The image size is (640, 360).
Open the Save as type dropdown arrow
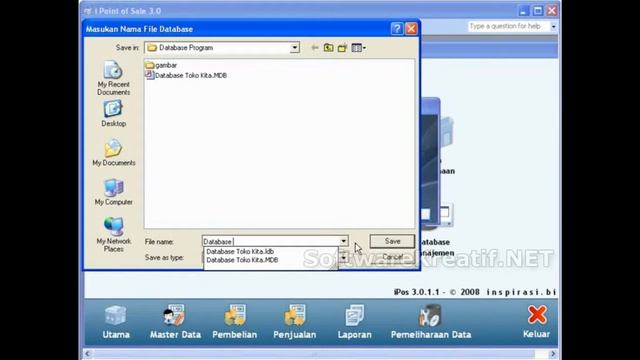point(344,258)
